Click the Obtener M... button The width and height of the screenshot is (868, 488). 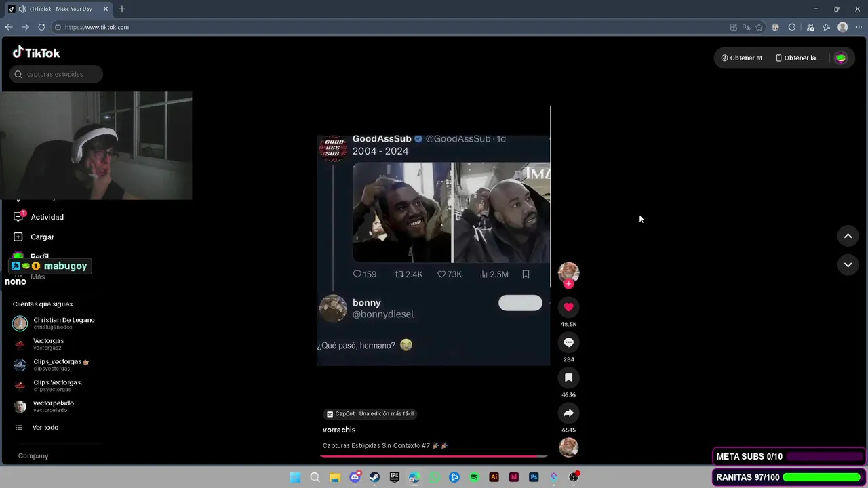point(743,58)
